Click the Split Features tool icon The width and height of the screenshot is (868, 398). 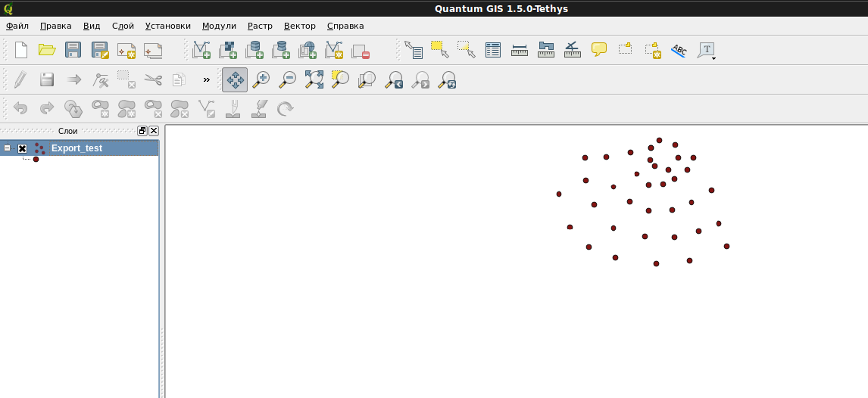pyautogui.click(x=233, y=108)
